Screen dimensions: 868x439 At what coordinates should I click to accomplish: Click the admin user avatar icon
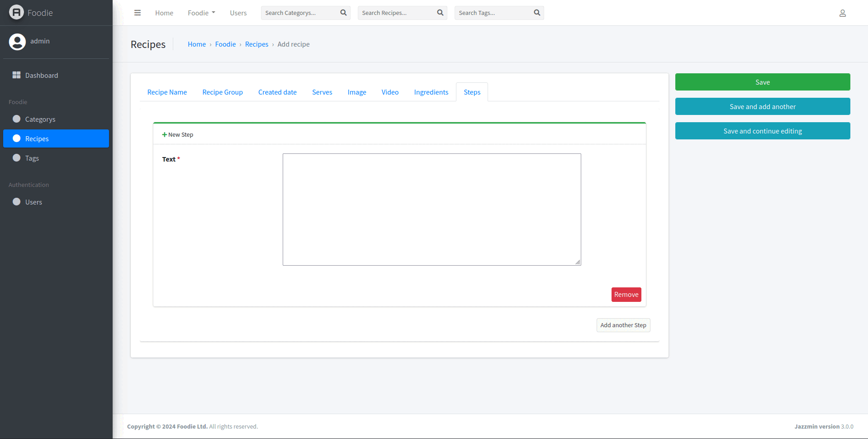tap(17, 42)
